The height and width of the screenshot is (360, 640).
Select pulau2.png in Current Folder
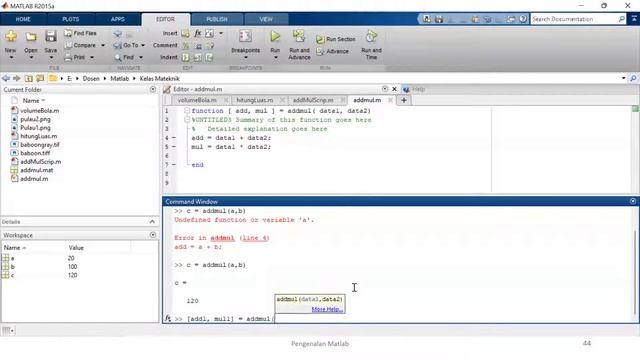36,119
